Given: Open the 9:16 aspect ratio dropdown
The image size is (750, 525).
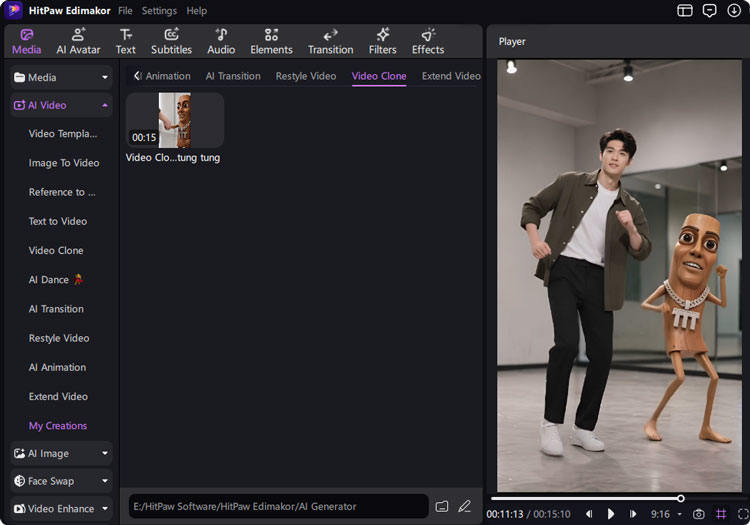Looking at the screenshot, I should [x=666, y=514].
